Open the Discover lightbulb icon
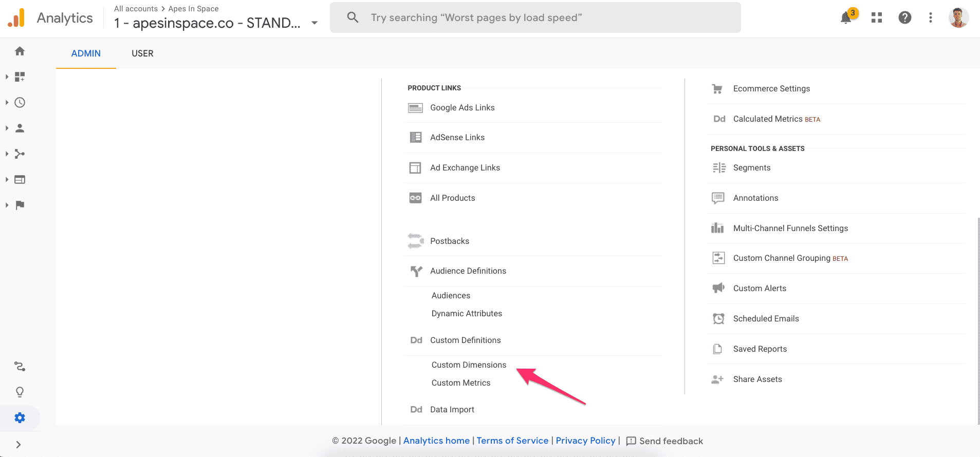Image resolution: width=980 pixels, height=457 pixels. click(20, 392)
